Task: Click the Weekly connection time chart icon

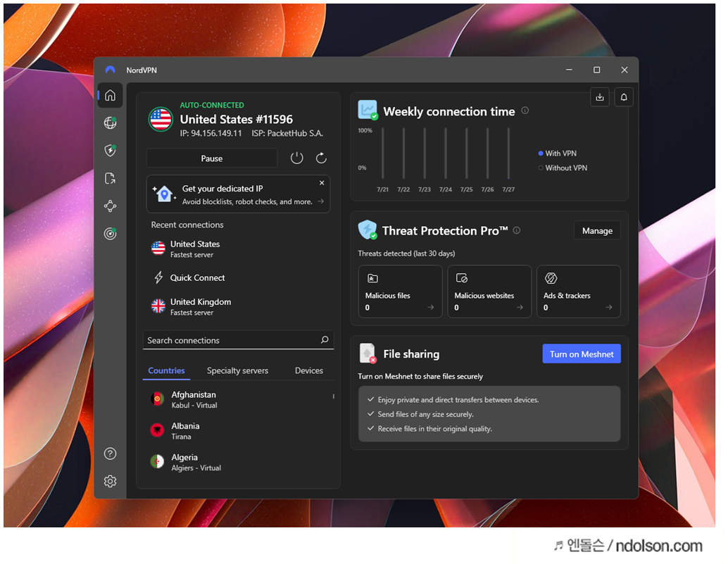Action: [368, 110]
